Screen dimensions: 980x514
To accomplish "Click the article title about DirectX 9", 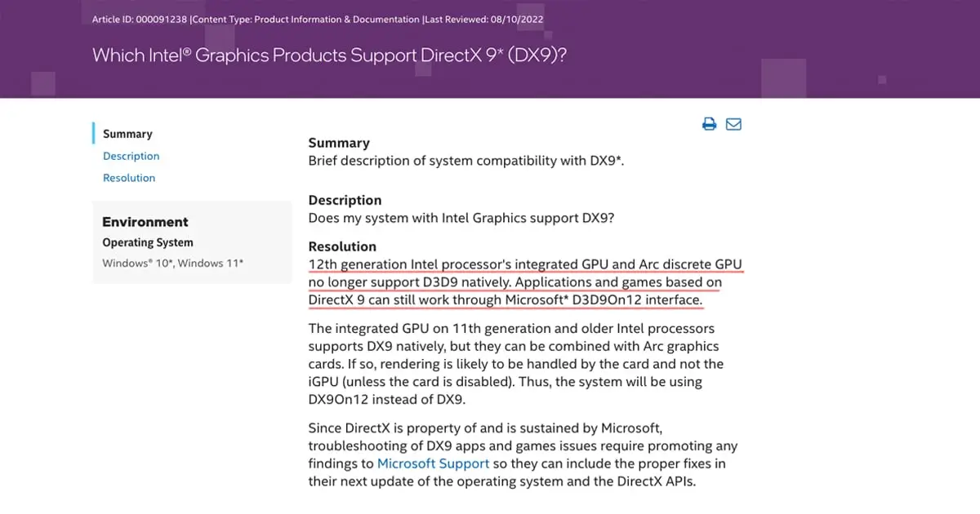I will 329,55.
